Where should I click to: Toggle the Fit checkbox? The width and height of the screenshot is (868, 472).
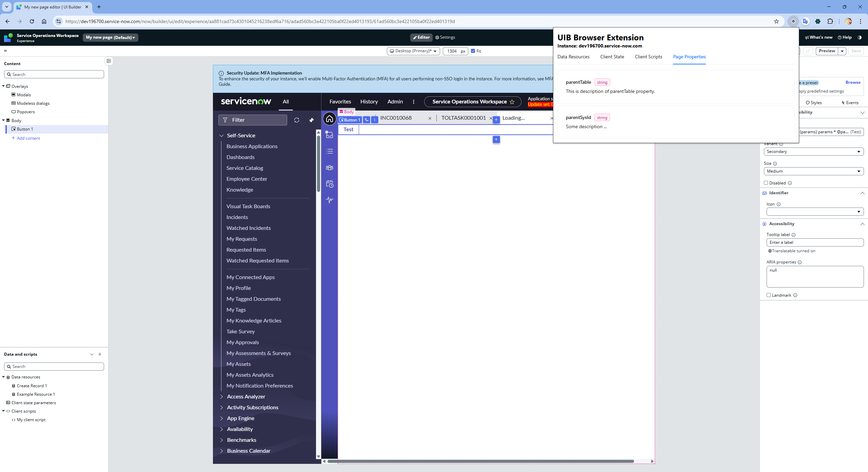[473, 51]
